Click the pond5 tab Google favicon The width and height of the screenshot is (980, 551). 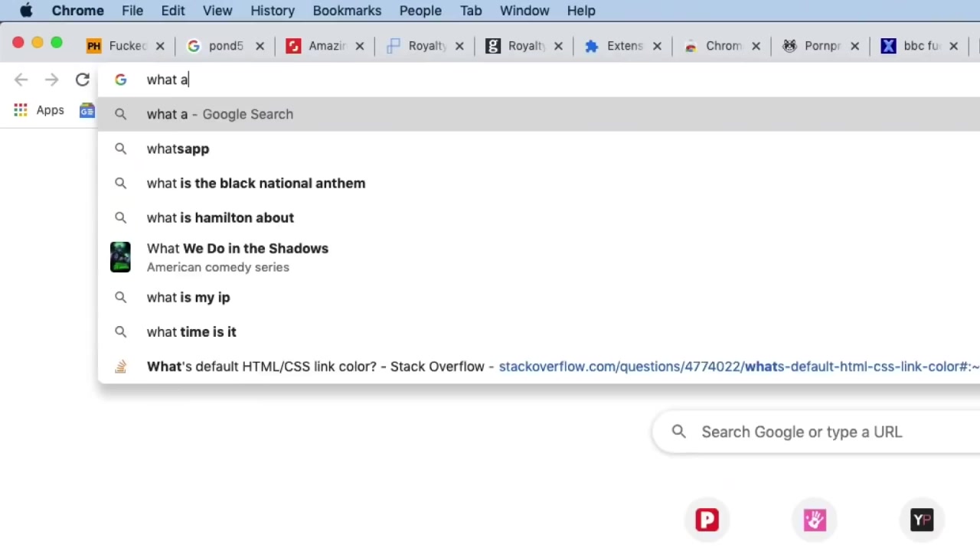(x=194, y=46)
